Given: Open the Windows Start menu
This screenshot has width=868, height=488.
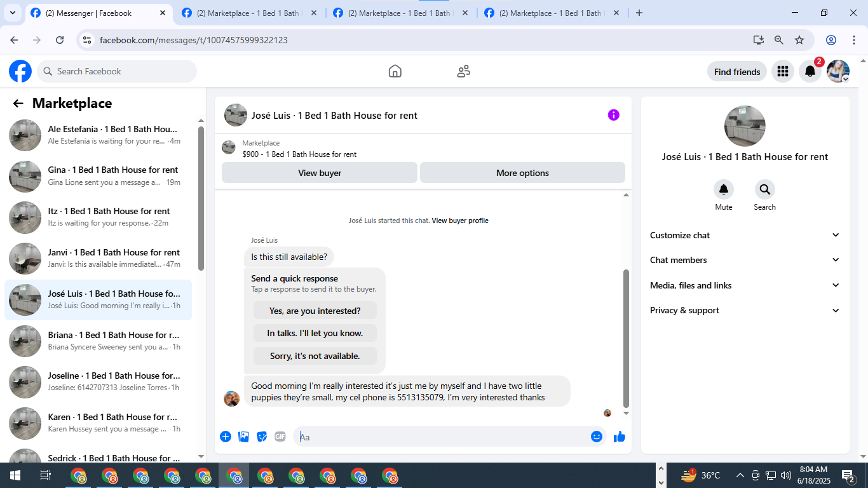Looking at the screenshot, I should (15, 475).
